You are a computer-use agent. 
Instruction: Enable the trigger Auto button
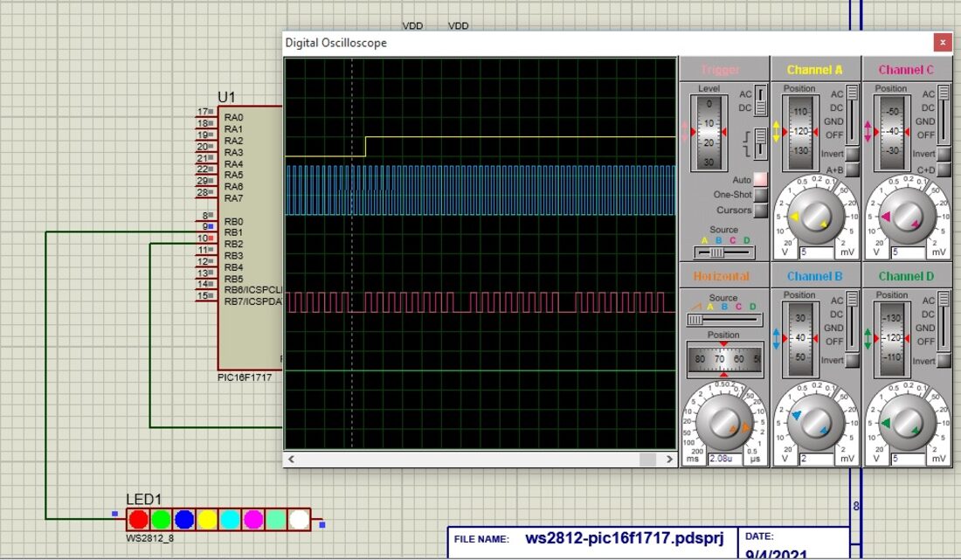click(x=761, y=179)
